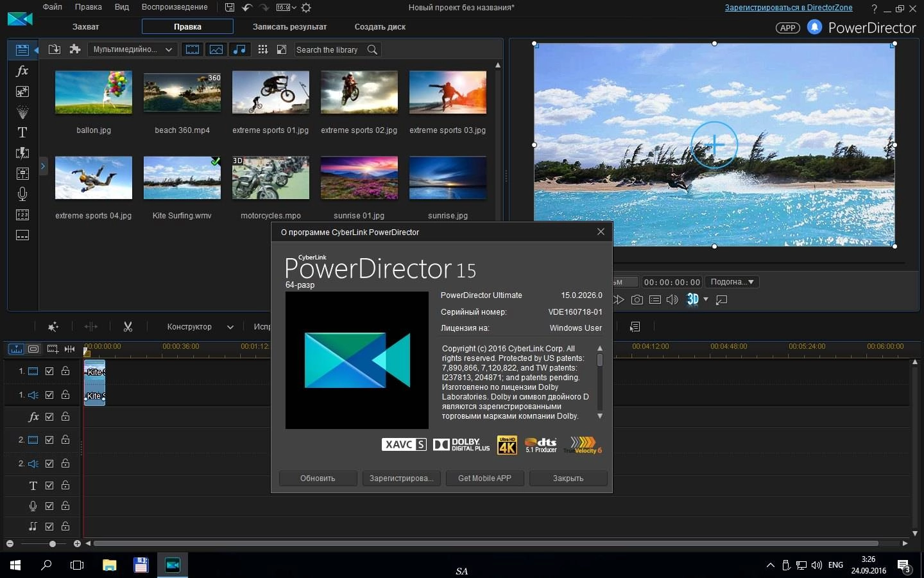Adjust the timeline zoom slider handle
Image resolution: width=924 pixels, height=578 pixels.
[x=53, y=544]
